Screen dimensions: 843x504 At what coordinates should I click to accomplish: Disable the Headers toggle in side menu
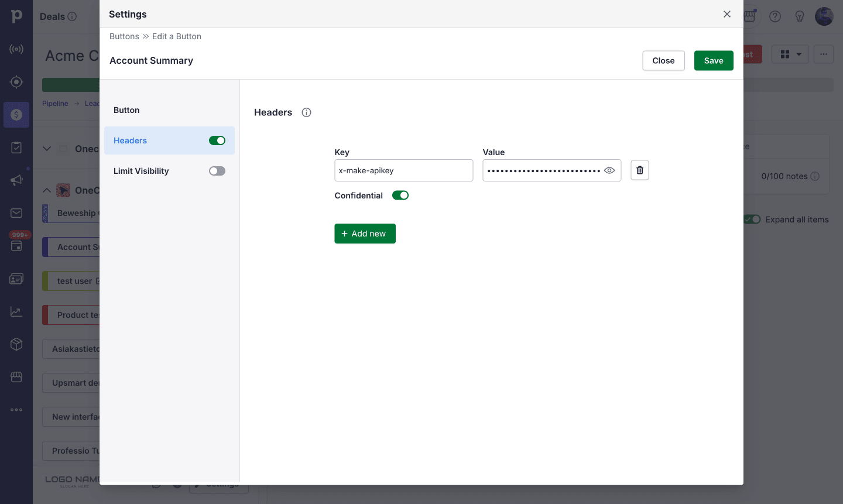[x=217, y=140]
